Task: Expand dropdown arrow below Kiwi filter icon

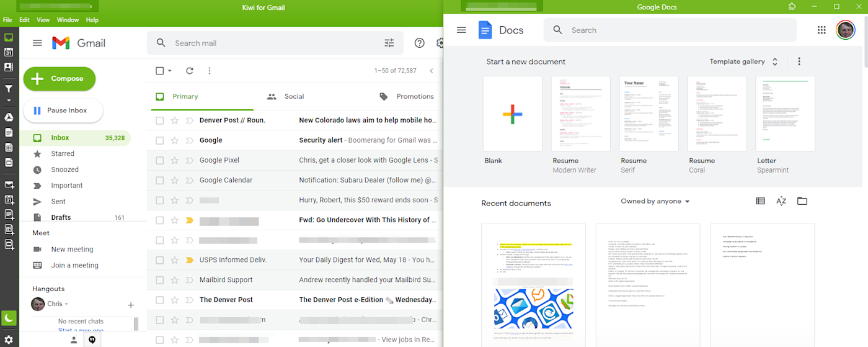Action: tap(9, 100)
